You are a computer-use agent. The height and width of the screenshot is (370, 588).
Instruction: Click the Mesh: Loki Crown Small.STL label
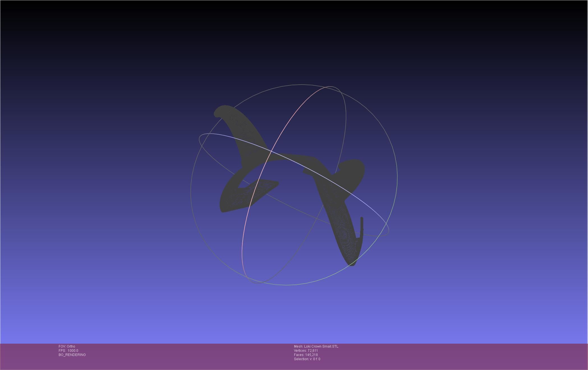point(316,346)
